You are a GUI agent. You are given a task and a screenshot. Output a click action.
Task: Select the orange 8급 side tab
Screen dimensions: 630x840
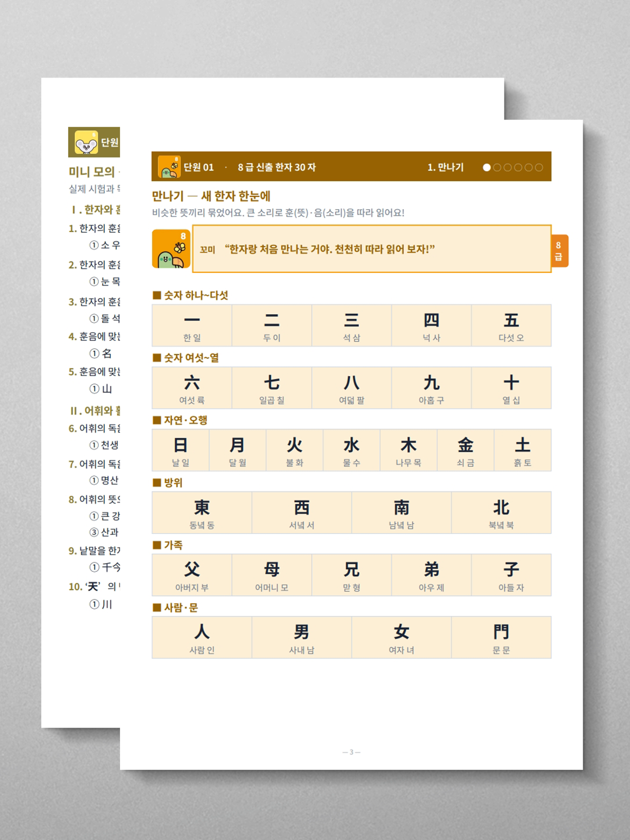[559, 250]
